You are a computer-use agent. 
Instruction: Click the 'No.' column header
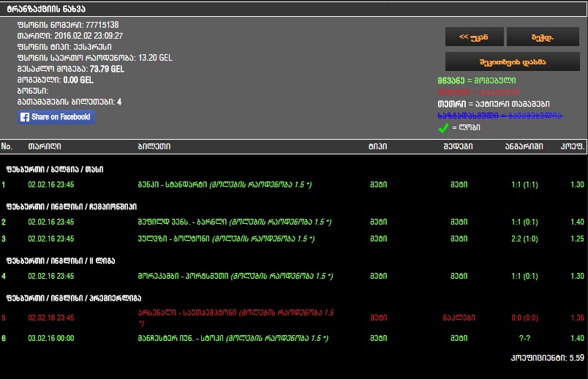tap(7, 146)
